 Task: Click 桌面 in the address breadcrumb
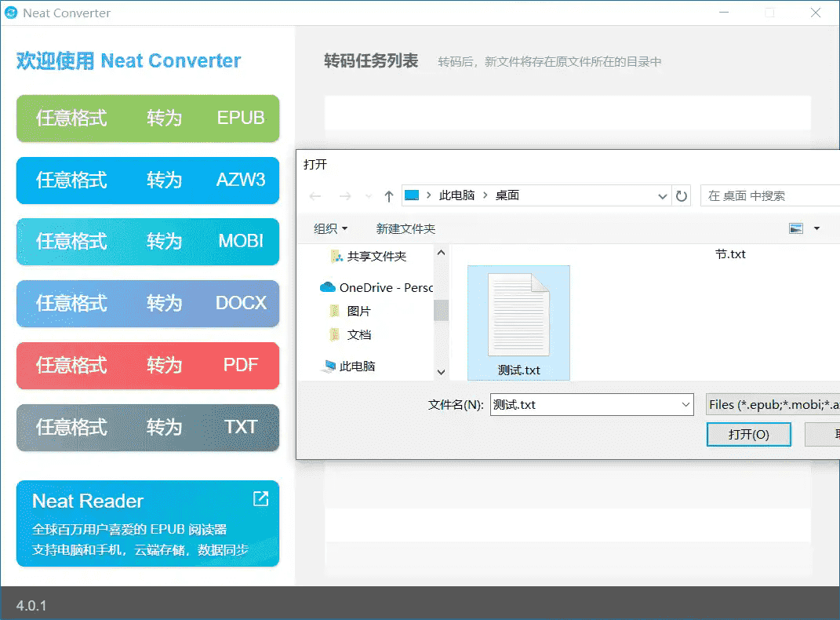point(507,195)
